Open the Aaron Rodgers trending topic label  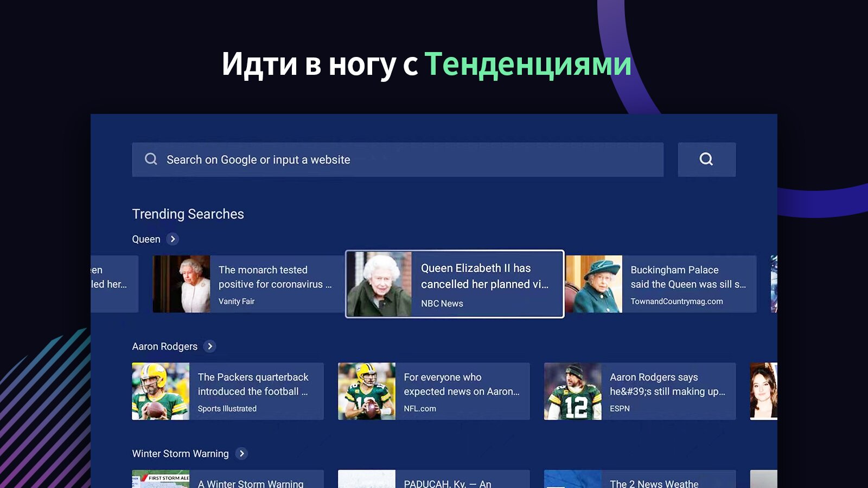(164, 346)
